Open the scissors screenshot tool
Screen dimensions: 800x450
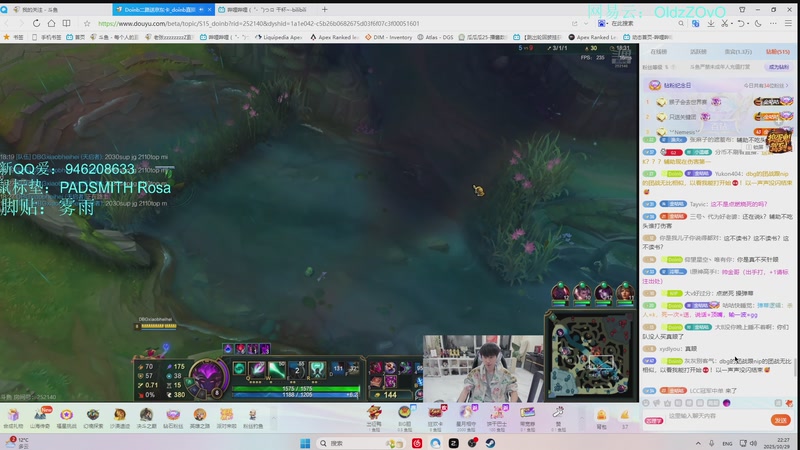coord(724,23)
